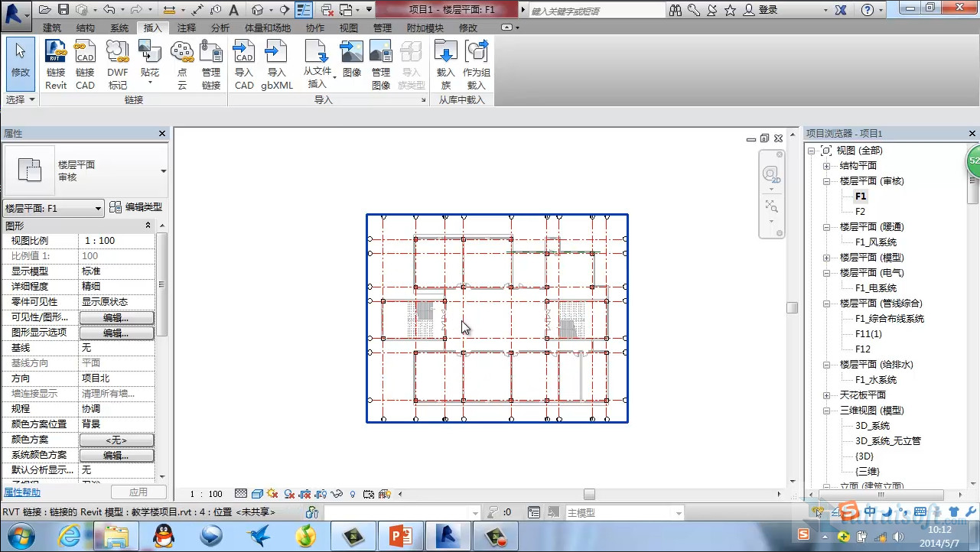This screenshot has height=552, width=980.
Task: Click 编辑类型 button in Properties
Action: 136,207
